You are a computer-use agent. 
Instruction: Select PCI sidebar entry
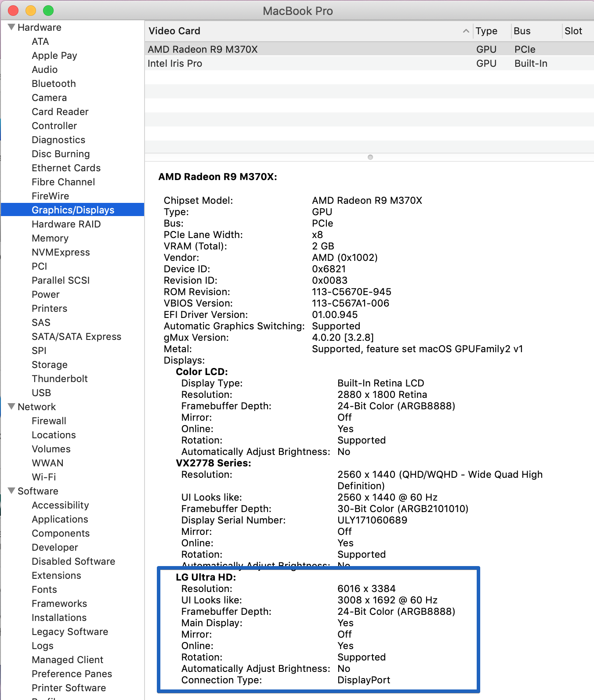(40, 266)
